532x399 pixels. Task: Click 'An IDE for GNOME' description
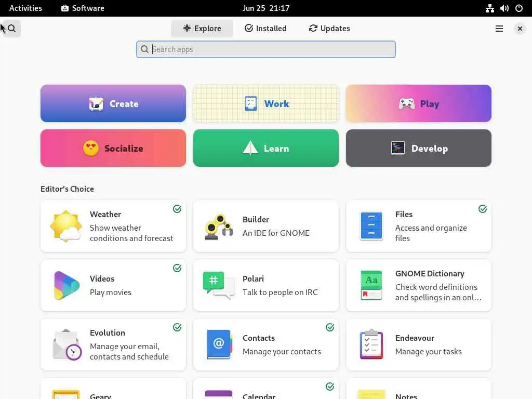(x=276, y=233)
